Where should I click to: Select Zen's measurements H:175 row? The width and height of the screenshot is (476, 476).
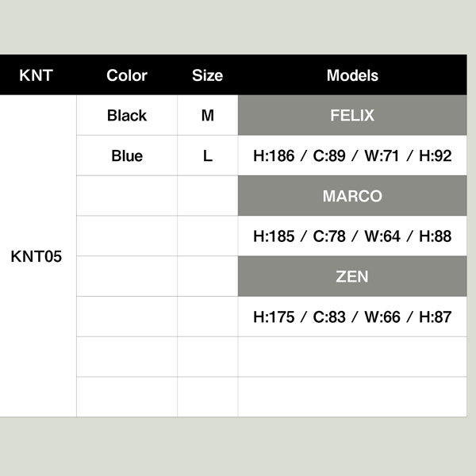coord(352,317)
